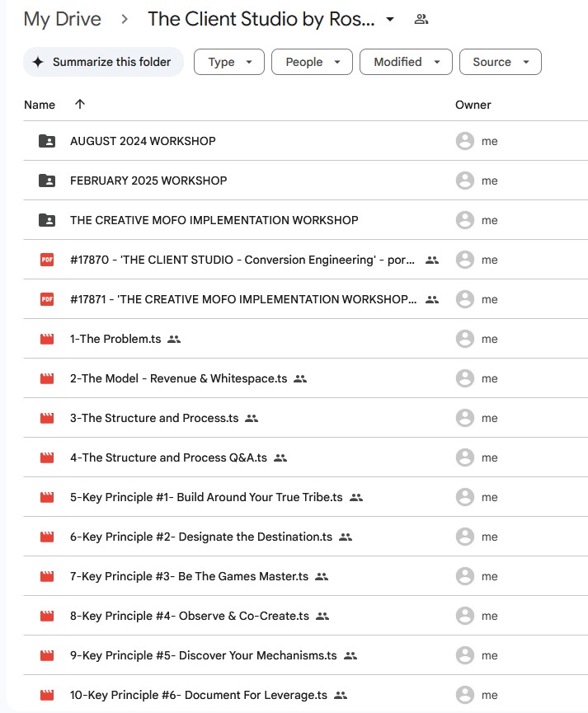Screen dimensions: 588x713
Task: Open THE CREATIVE MOFO IMPLEMENTATION WORKSHOP folder
Action: [x=214, y=220]
